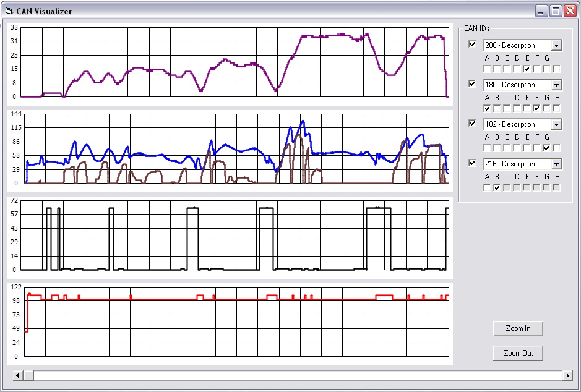Check byte A under 216 - Description
The height and width of the screenshot is (392, 581).
(x=487, y=188)
